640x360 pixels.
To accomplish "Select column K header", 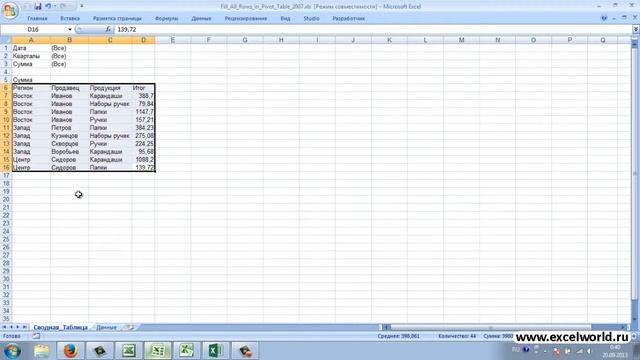I will pos(389,40).
